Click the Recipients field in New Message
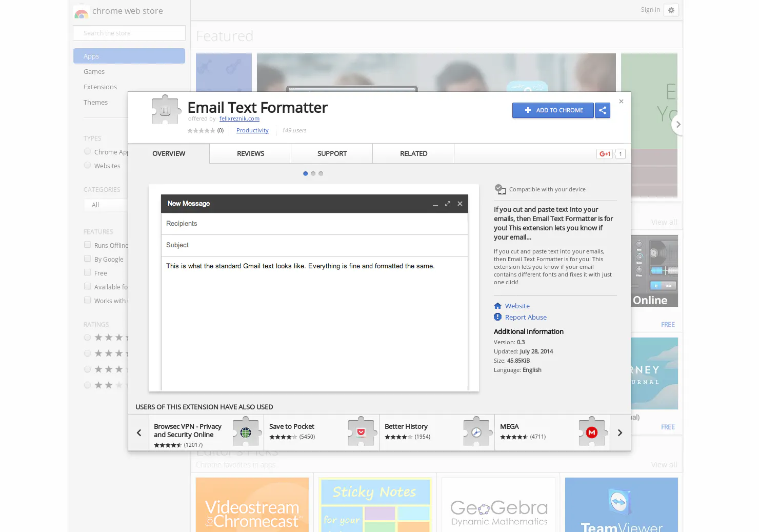The image size is (759, 532). 314,224
